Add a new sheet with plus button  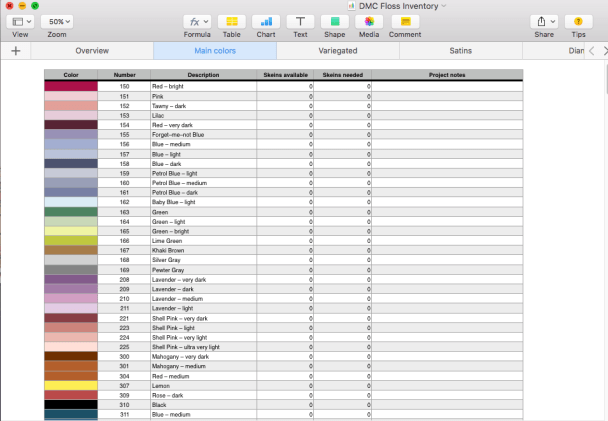(x=15, y=50)
